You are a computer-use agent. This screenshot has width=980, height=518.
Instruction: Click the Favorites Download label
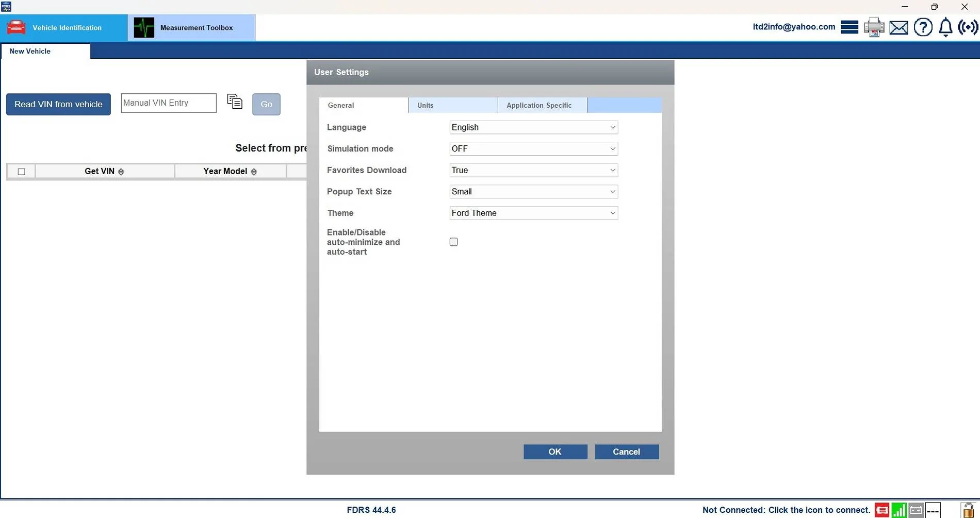pos(367,170)
